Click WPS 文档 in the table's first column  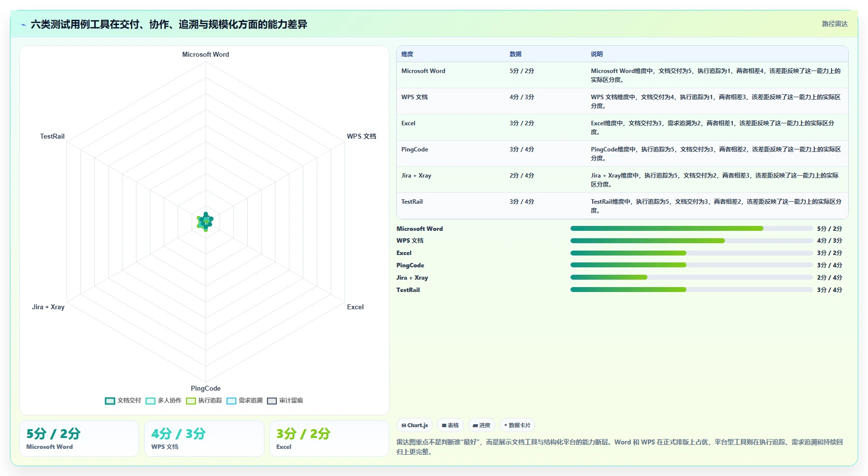click(415, 97)
